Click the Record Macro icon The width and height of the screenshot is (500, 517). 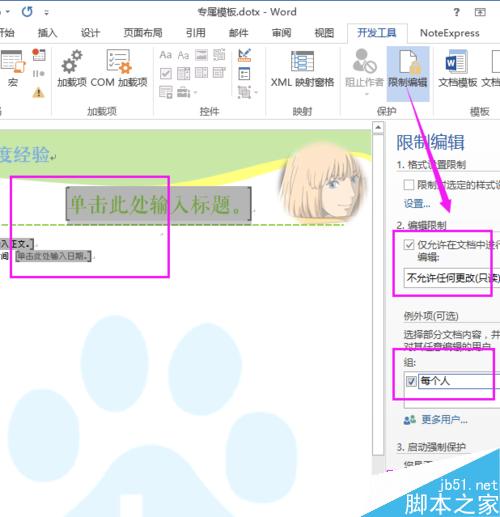[x=39, y=55]
